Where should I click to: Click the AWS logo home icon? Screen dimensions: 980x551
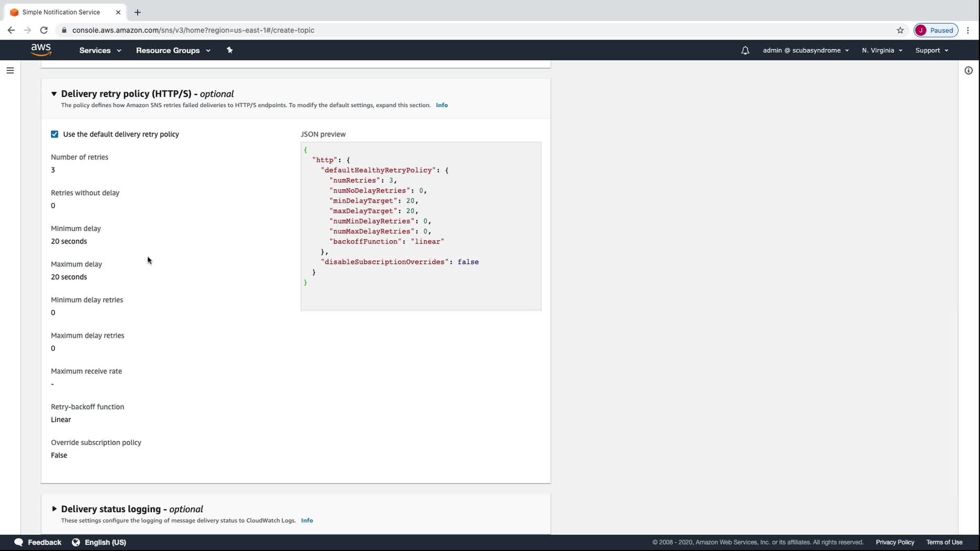pyautogui.click(x=41, y=50)
